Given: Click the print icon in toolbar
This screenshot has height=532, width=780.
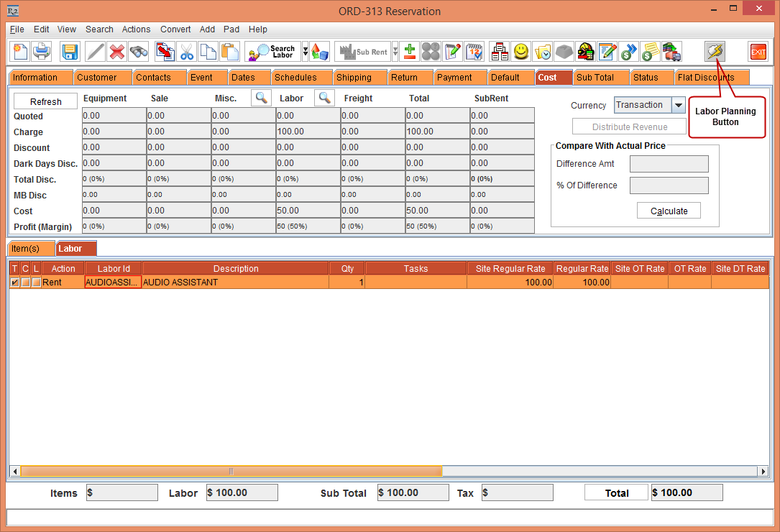Looking at the screenshot, I should pos(42,52).
